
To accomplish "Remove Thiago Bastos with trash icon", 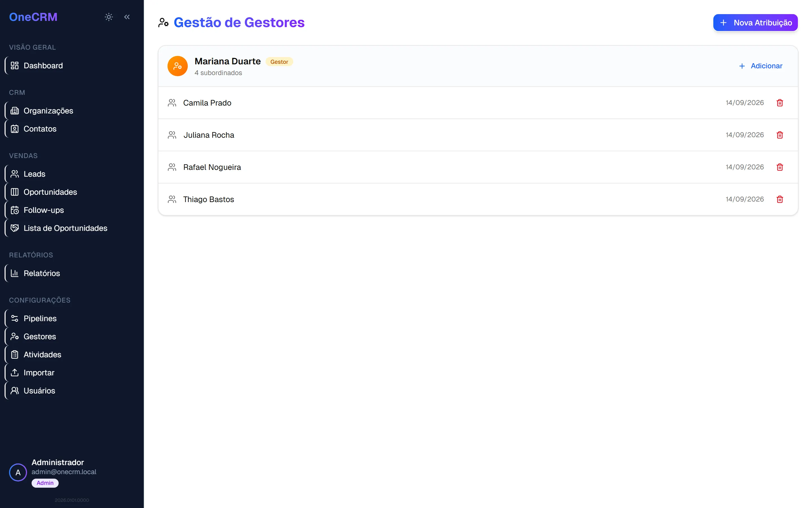I will (x=780, y=199).
